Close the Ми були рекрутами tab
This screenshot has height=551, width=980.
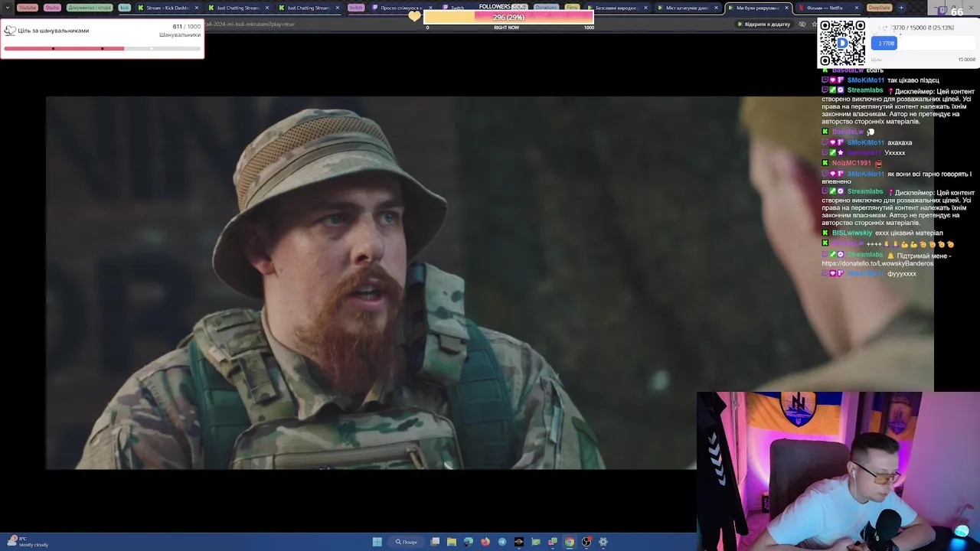point(786,8)
